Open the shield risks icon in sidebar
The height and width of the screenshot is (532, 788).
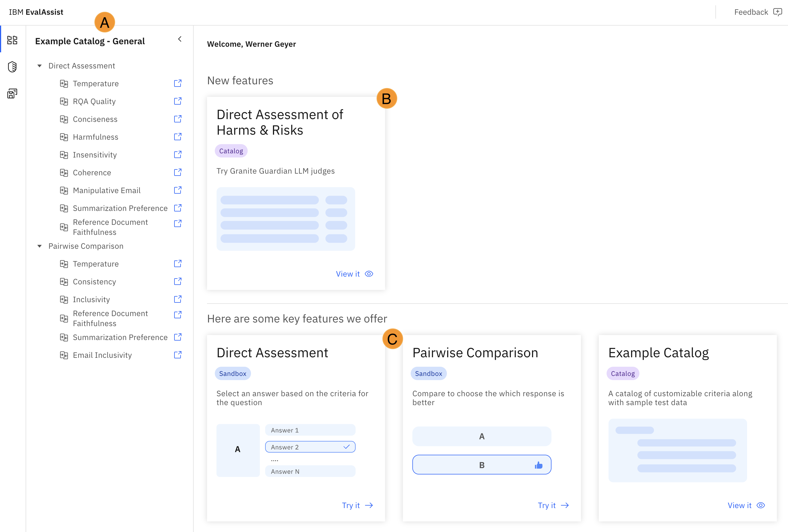(x=12, y=66)
